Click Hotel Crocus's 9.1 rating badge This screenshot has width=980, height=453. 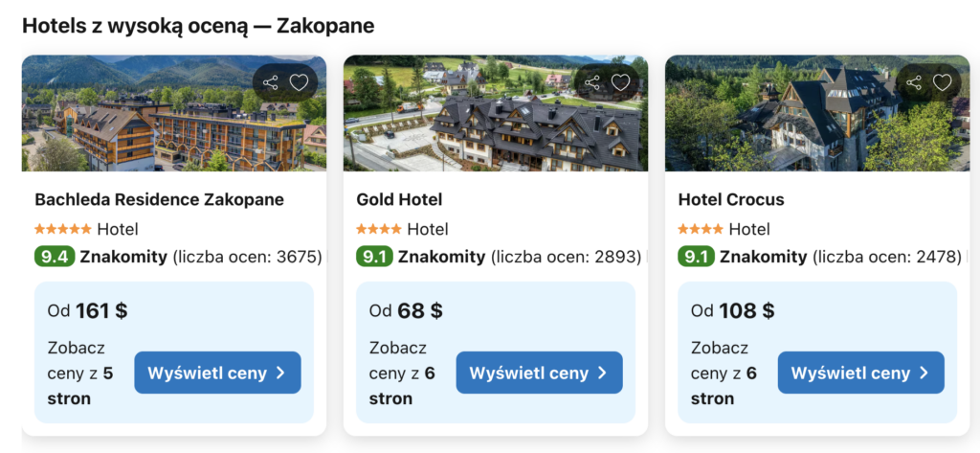696,257
